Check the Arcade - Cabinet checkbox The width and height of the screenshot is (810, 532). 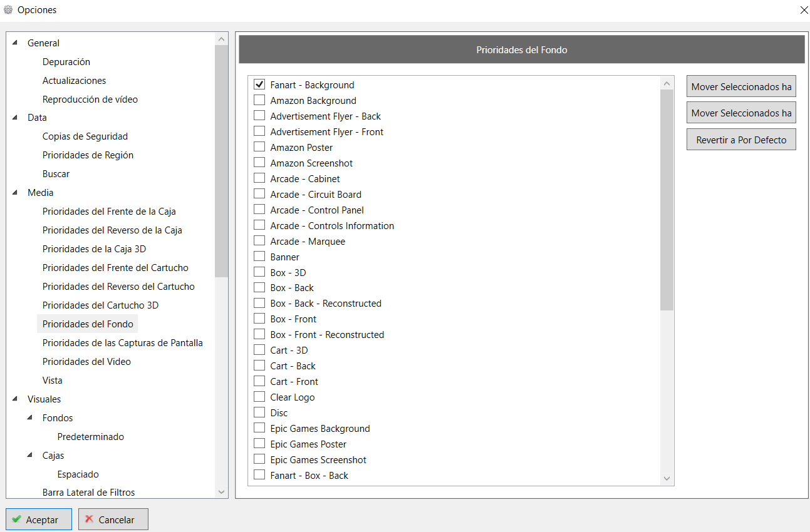pyautogui.click(x=259, y=178)
